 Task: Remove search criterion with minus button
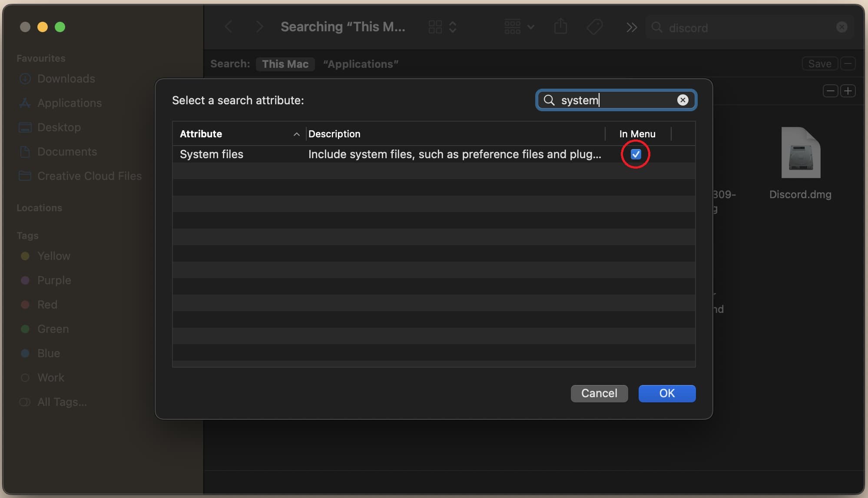pos(830,91)
